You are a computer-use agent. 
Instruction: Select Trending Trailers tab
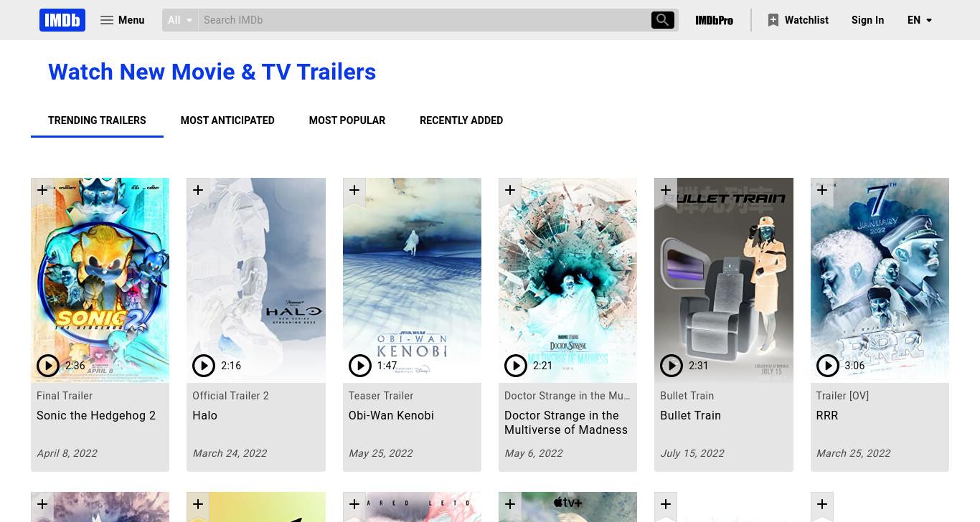pos(97,120)
